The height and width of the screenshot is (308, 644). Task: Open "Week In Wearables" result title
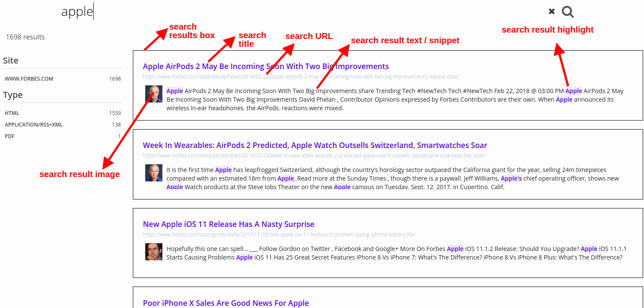click(315, 145)
